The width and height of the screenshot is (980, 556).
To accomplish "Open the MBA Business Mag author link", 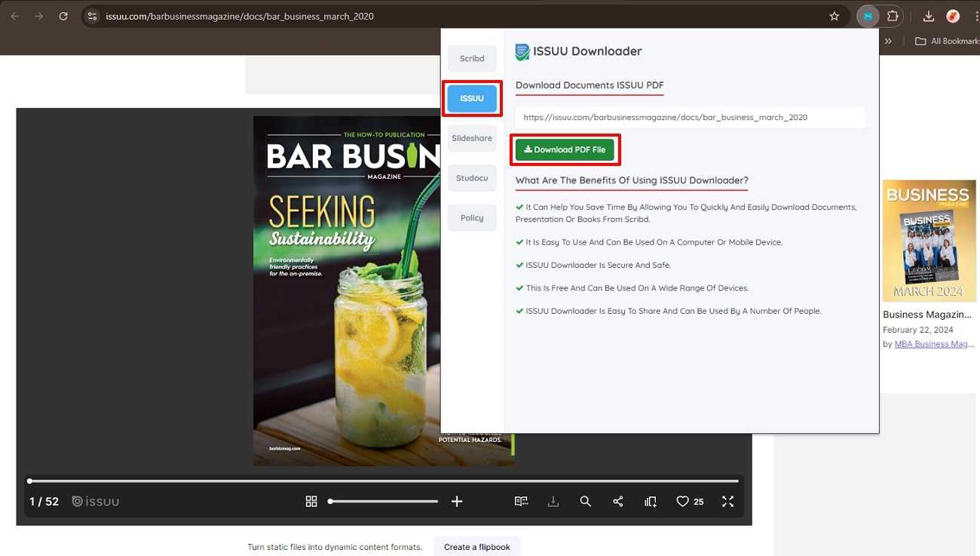I will pyautogui.click(x=935, y=344).
